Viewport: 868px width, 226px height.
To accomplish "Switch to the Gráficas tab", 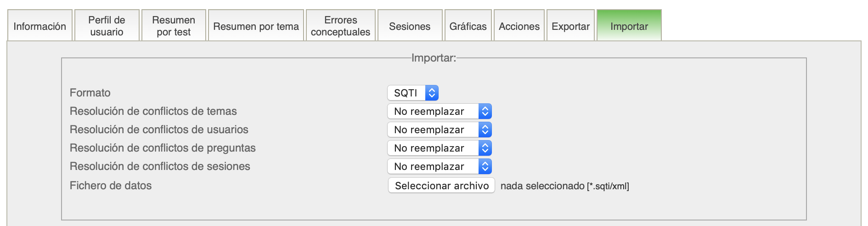I will 468,26.
